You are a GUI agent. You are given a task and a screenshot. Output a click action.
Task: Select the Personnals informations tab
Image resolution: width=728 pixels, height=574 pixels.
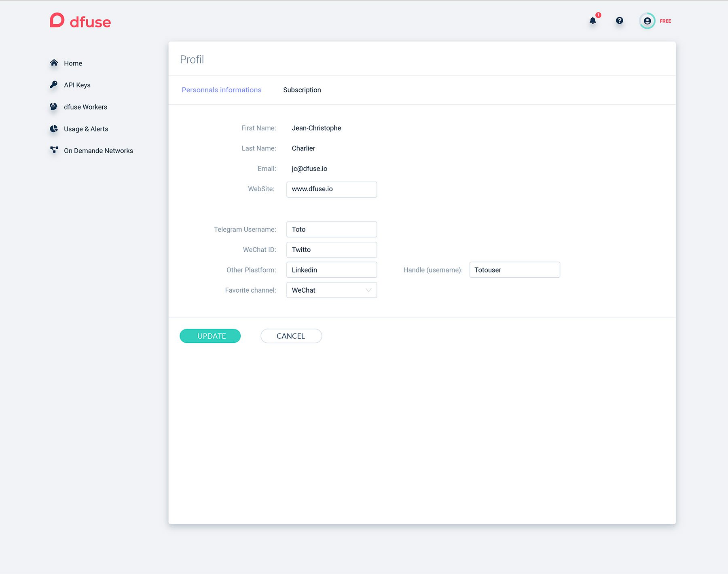click(x=221, y=90)
